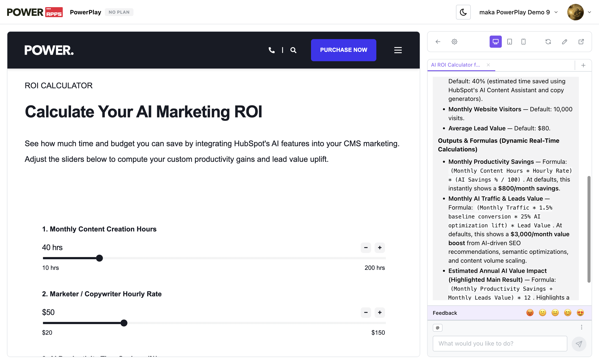Click the 'What would you like to do?' input
Screen dimensions: 599x364
500,344
